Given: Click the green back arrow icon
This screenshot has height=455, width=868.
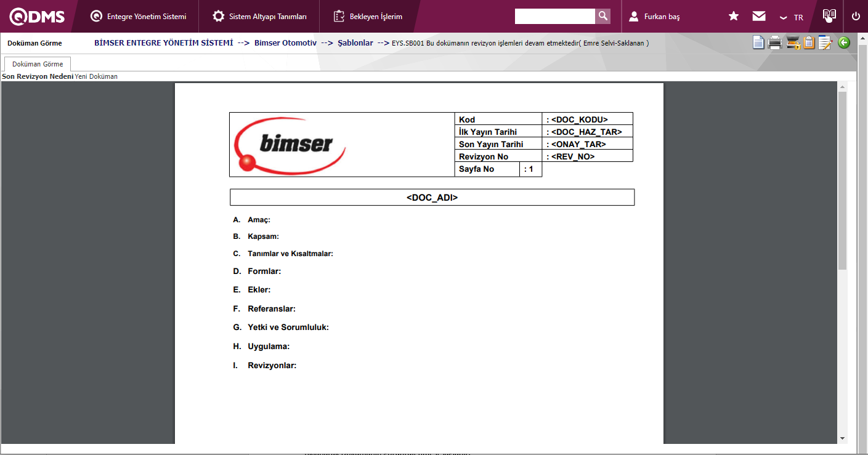Looking at the screenshot, I should pyautogui.click(x=843, y=42).
